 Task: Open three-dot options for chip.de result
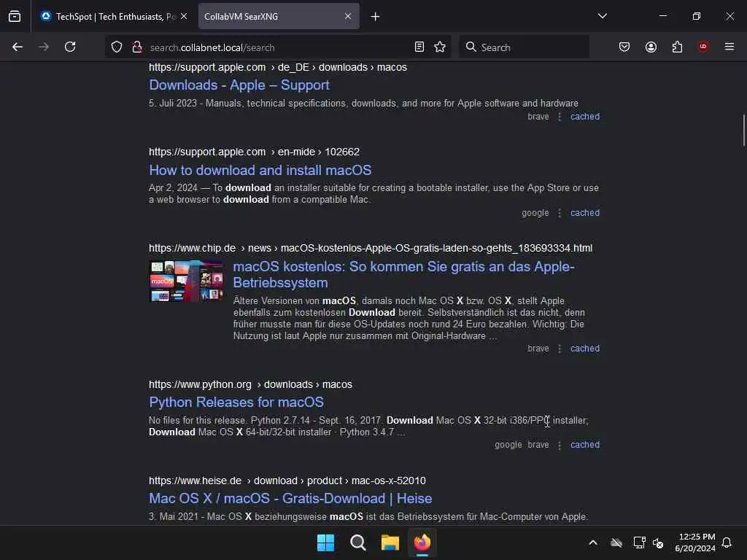click(x=560, y=349)
